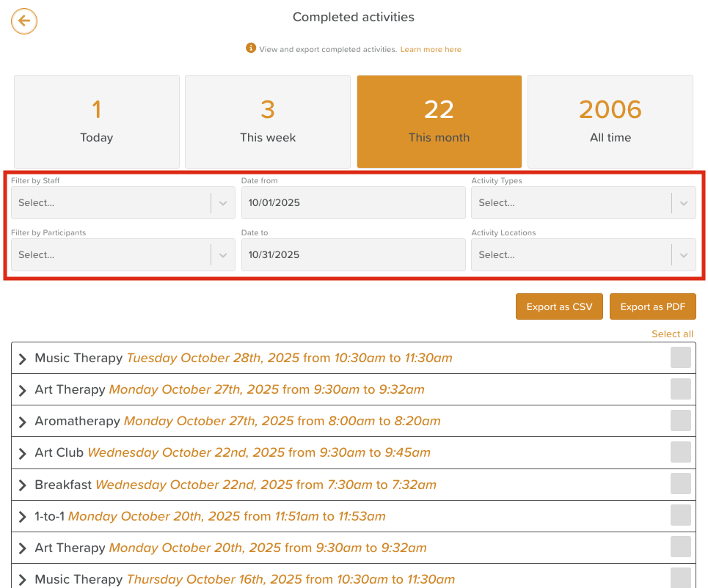
Task: Click the info icon beside the description
Action: (251, 48)
